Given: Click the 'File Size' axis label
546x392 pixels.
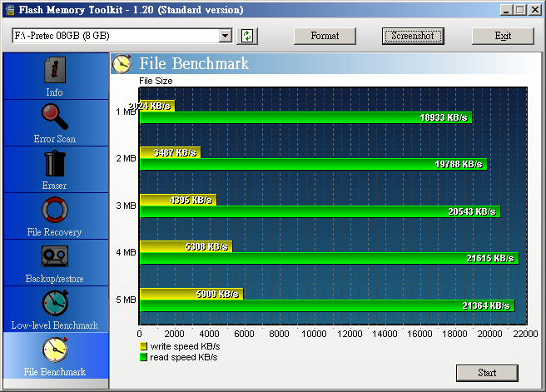Looking at the screenshot, I should (x=156, y=81).
